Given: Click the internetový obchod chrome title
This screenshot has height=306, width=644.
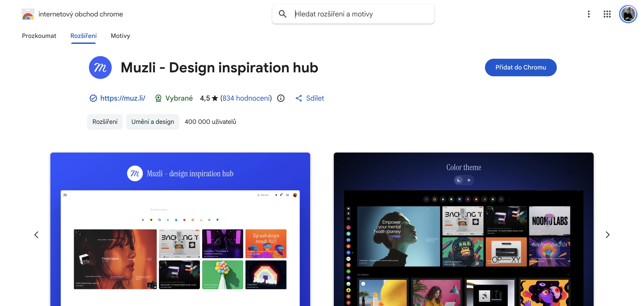Looking at the screenshot, I should (x=81, y=14).
